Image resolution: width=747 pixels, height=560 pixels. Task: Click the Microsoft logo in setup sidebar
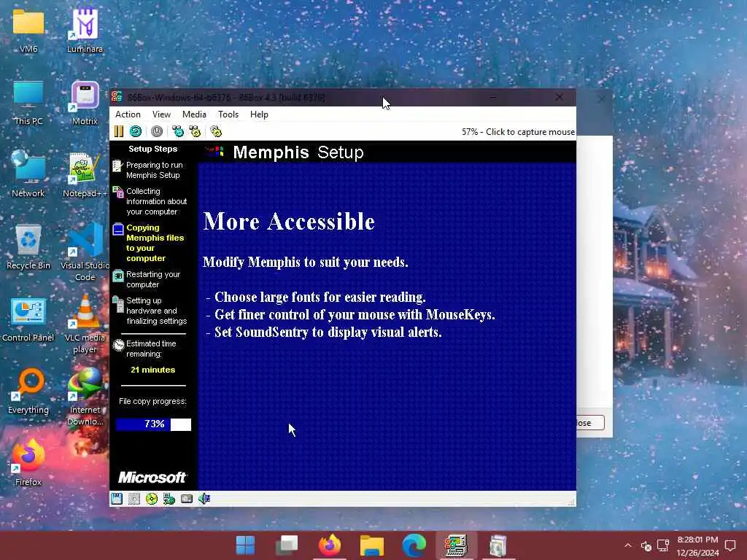152,477
